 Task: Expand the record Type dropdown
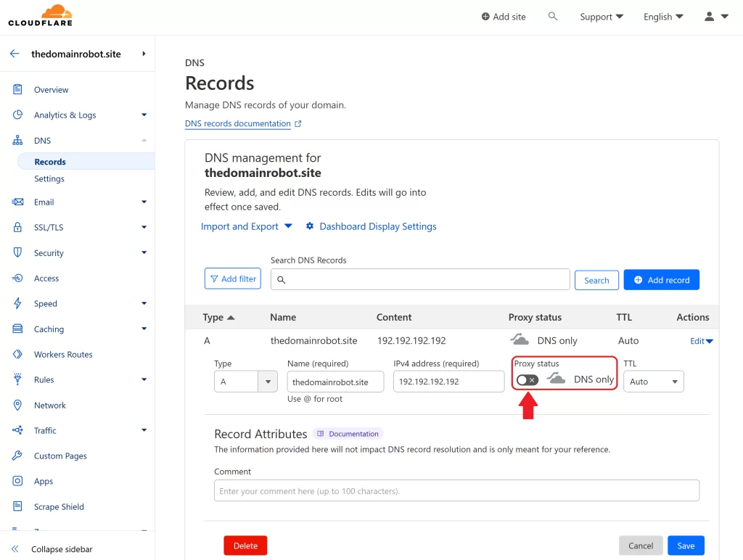[247, 381]
